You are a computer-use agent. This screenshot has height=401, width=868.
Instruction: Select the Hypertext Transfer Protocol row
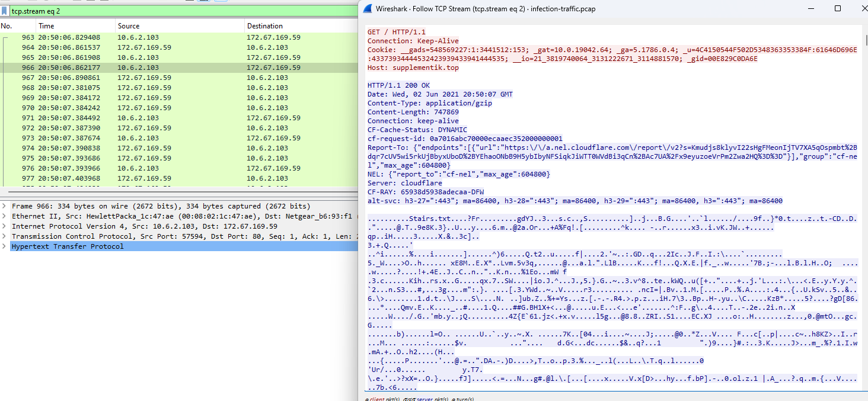[x=68, y=246]
